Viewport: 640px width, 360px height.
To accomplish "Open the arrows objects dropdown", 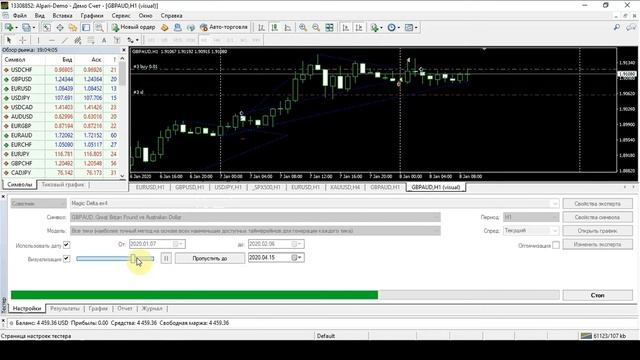I will [x=133, y=40].
